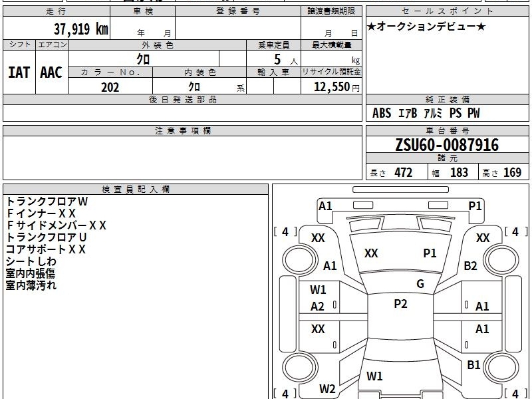Click the recycle deposit value 12,550円
The height and width of the screenshot is (399, 532).
336,87
